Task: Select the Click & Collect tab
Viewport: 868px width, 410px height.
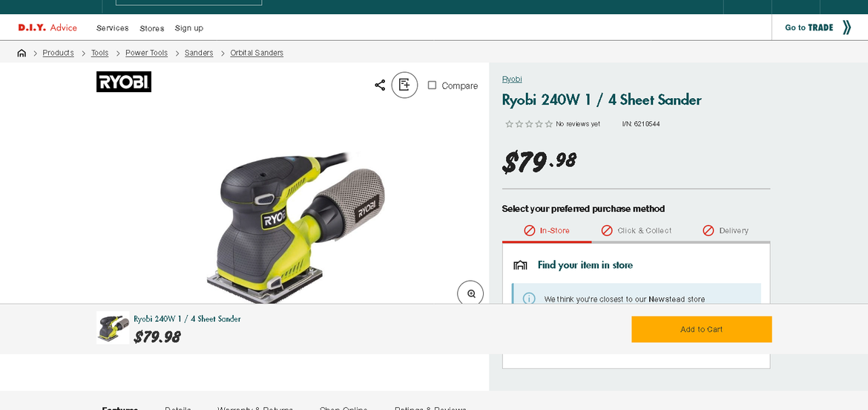Action: (x=636, y=231)
